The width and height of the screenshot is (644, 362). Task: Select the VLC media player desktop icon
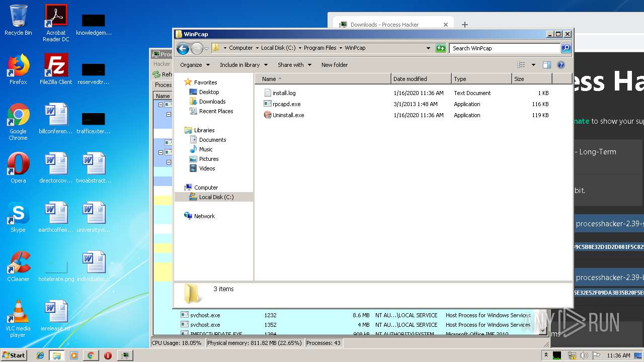[18, 319]
